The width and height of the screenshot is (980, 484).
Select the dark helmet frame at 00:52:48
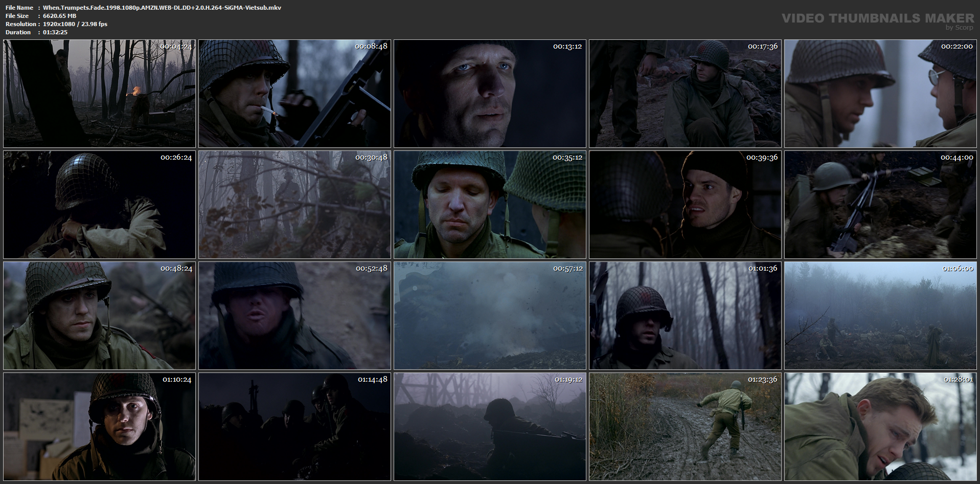(x=294, y=316)
